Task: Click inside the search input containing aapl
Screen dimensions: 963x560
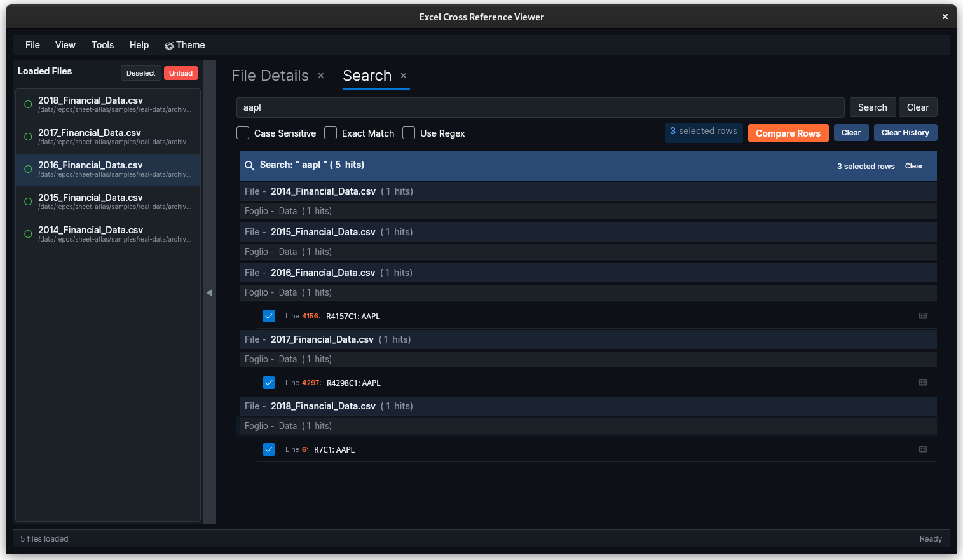Action: tap(540, 107)
